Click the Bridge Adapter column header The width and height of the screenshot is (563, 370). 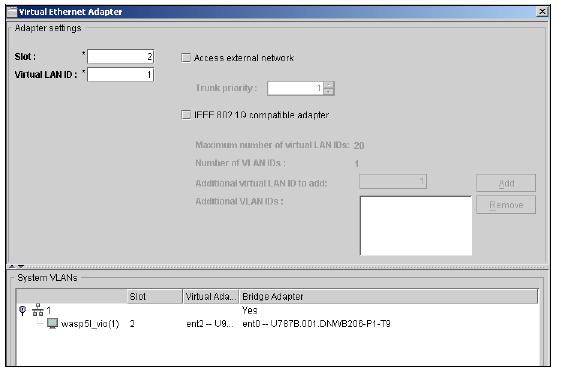click(x=388, y=296)
